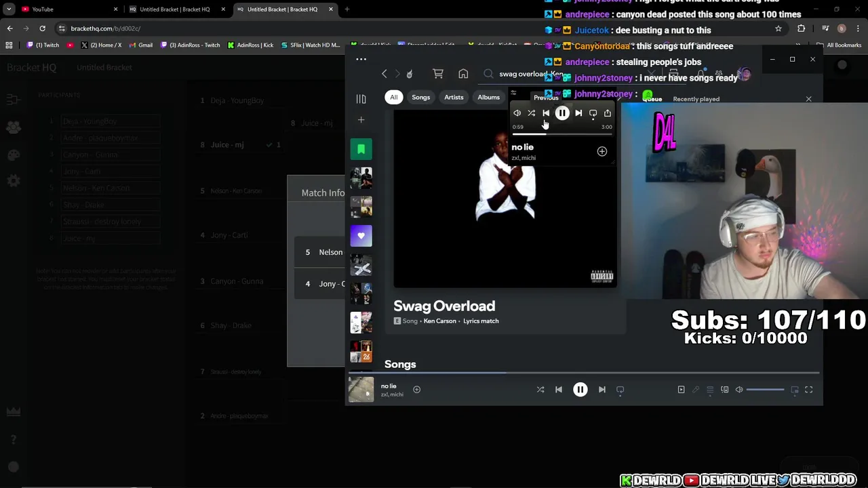Image resolution: width=868 pixels, height=488 pixels.
Task: Open the Chrome tab search dropdown
Action: pos(9,9)
